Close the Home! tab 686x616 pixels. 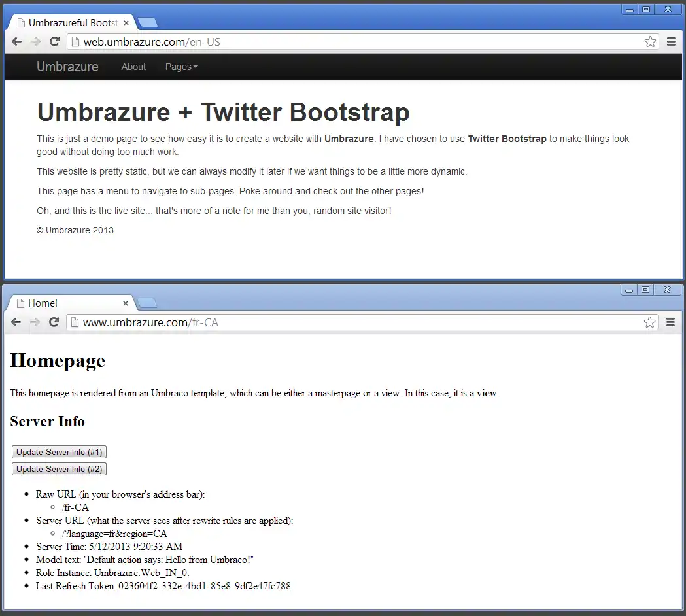pyautogui.click(x=126, y=303)
